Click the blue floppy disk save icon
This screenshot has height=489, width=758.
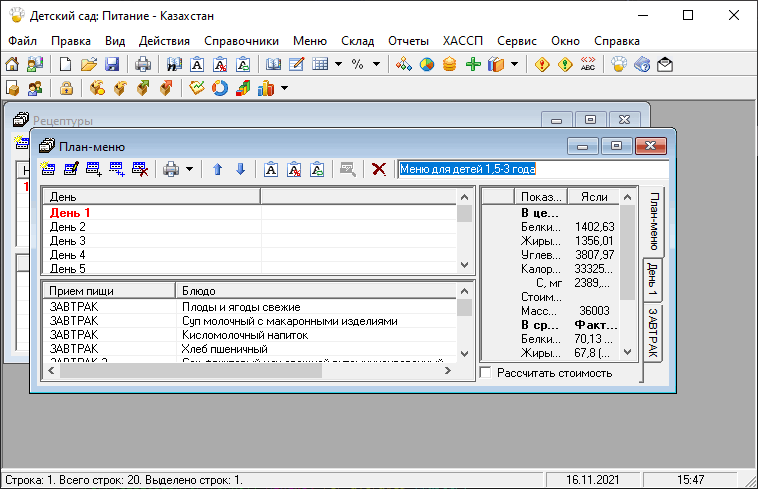tap(112, 65)
